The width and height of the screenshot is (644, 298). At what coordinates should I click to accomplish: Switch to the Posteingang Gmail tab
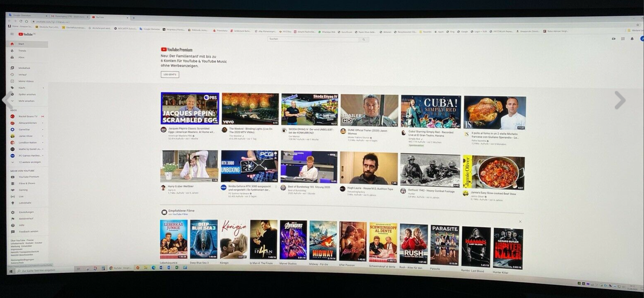coord(69,16)
